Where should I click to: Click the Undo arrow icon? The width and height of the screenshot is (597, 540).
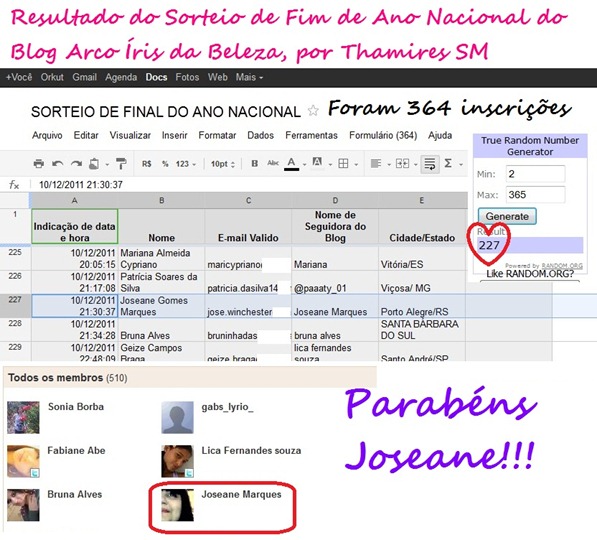click(57, 164)
